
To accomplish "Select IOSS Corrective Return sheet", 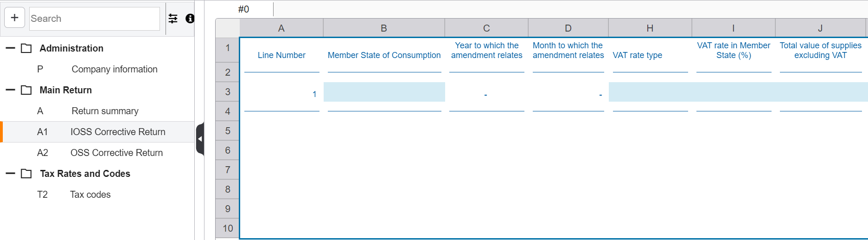I will click(x=117, y=132).
